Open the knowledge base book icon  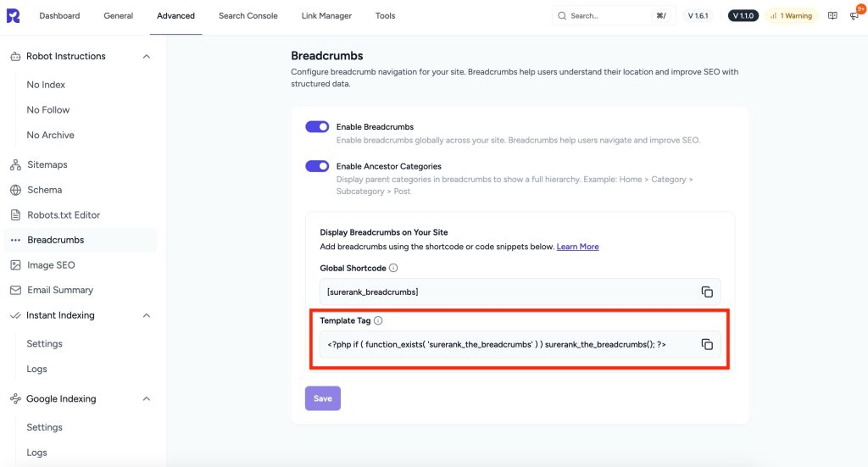[832, 16]
